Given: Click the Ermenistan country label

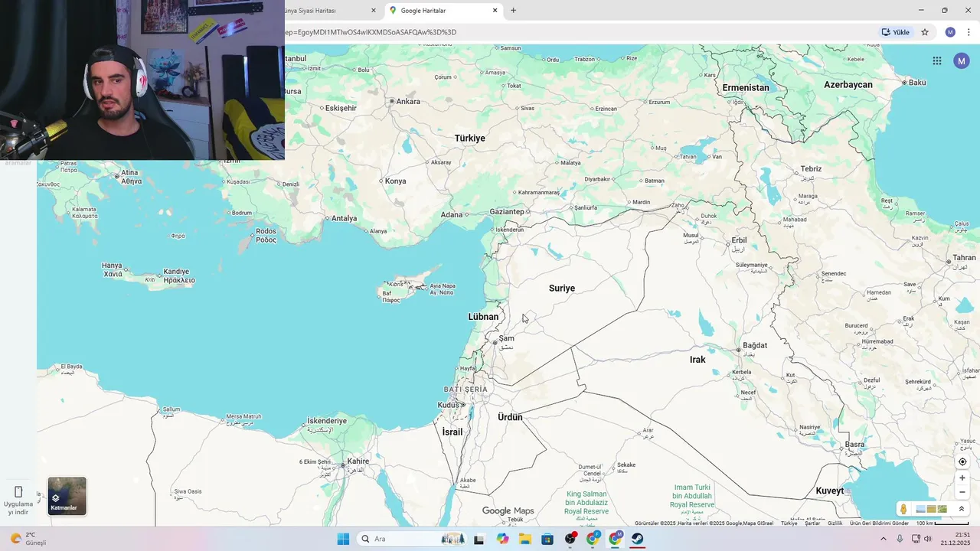Looking at the screenshot, I should (x=746, y=88).
